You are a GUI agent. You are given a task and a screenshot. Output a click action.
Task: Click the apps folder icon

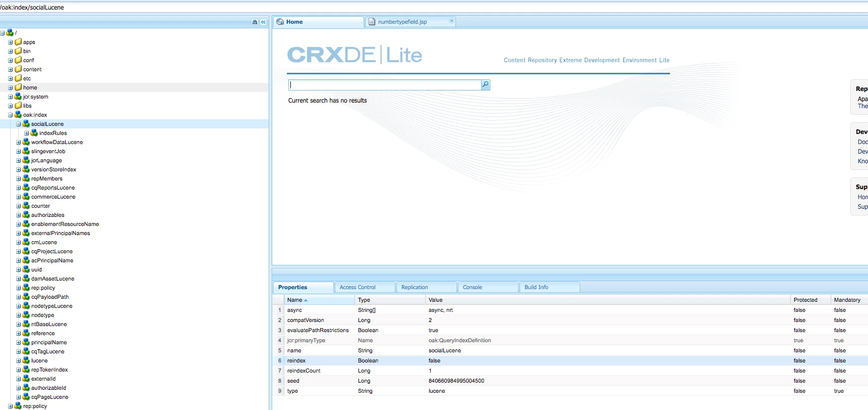18,42
